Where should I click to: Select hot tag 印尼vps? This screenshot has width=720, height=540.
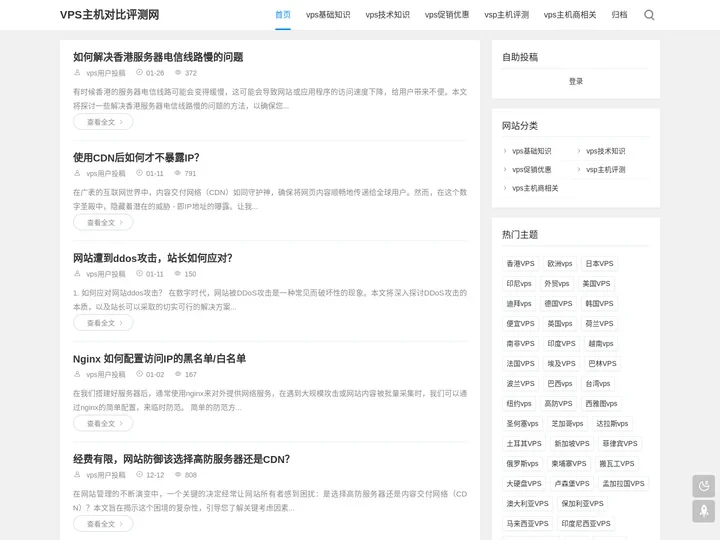click(519, 284)
